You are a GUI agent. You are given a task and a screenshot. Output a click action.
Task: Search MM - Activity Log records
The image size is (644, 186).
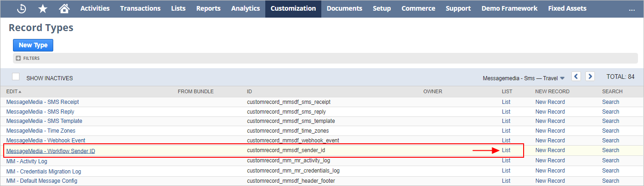tap(611, 160)
